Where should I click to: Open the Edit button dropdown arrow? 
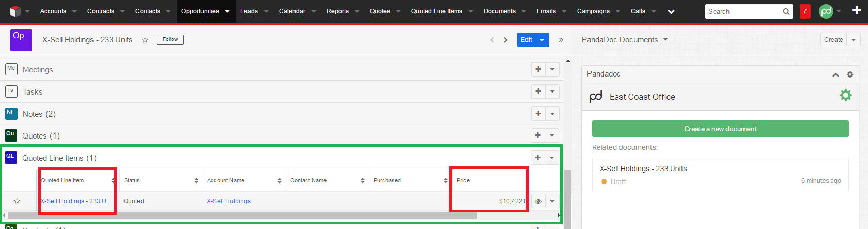click(542, 40)
